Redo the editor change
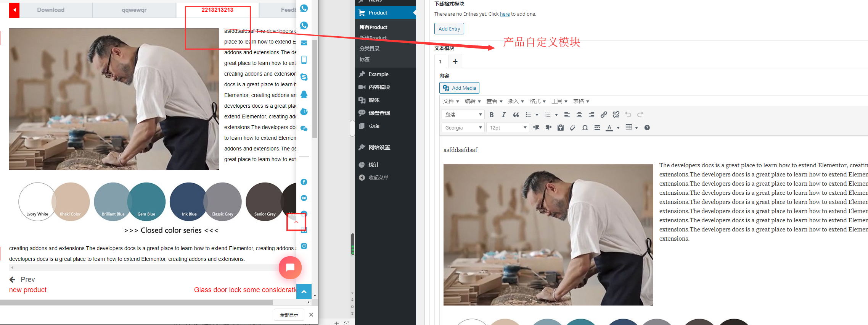The image size is (868, 325). pyautogui.click(x=640, y=115)
